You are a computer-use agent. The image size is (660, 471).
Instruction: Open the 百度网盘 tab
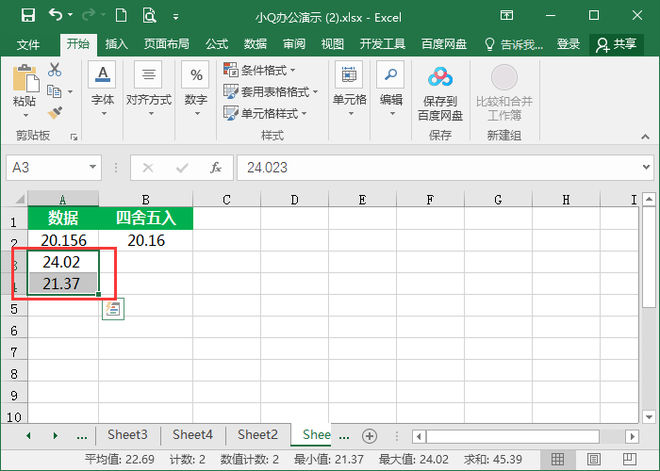(x=444, y=44)
